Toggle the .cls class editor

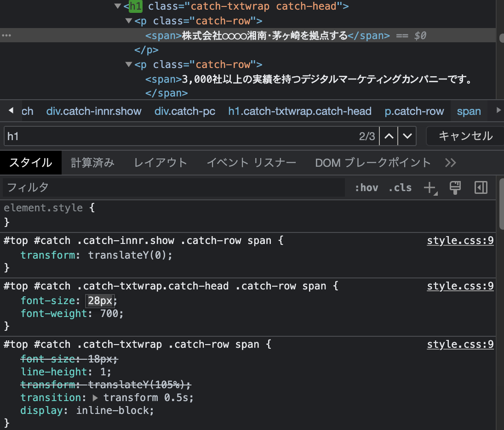tap(400, 187)
